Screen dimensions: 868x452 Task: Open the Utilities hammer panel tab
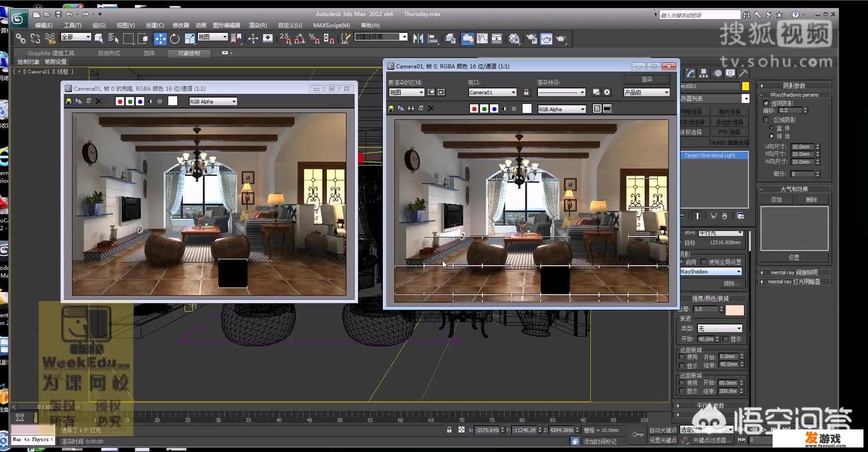click(x=744, y=73)
